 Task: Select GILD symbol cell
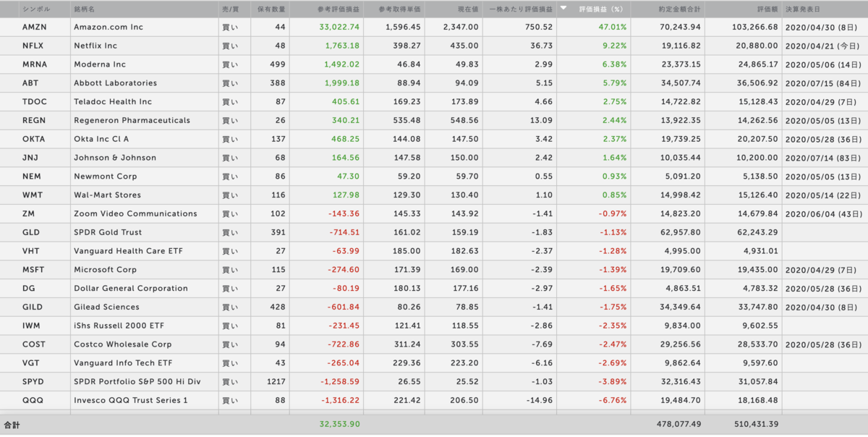[x=33, y=307]
